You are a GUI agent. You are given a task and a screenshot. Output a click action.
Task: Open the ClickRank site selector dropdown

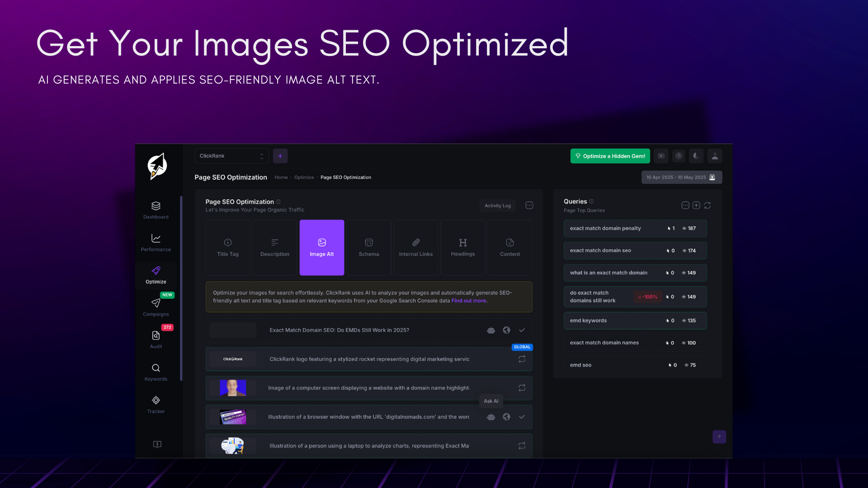coord(231,156)
